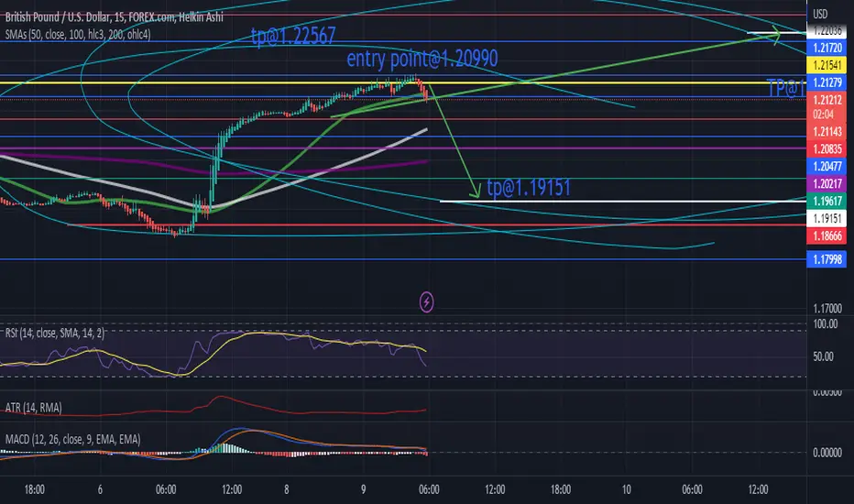The height and width of the screenshot is (504, 854).
Task: Click the tp@1.22567 text annotation
Action: [293, 37]
